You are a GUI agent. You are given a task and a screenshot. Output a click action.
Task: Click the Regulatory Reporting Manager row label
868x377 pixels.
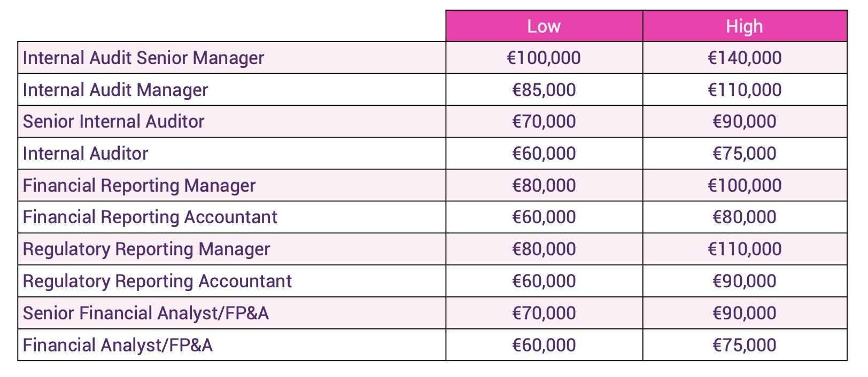[x=146, y=249]
